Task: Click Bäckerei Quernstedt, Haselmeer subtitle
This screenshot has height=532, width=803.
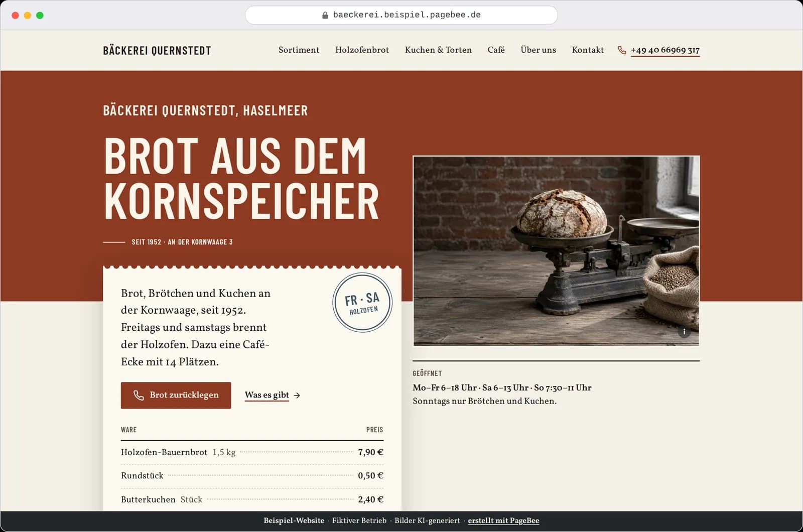Action: click(x=205, y=110)
